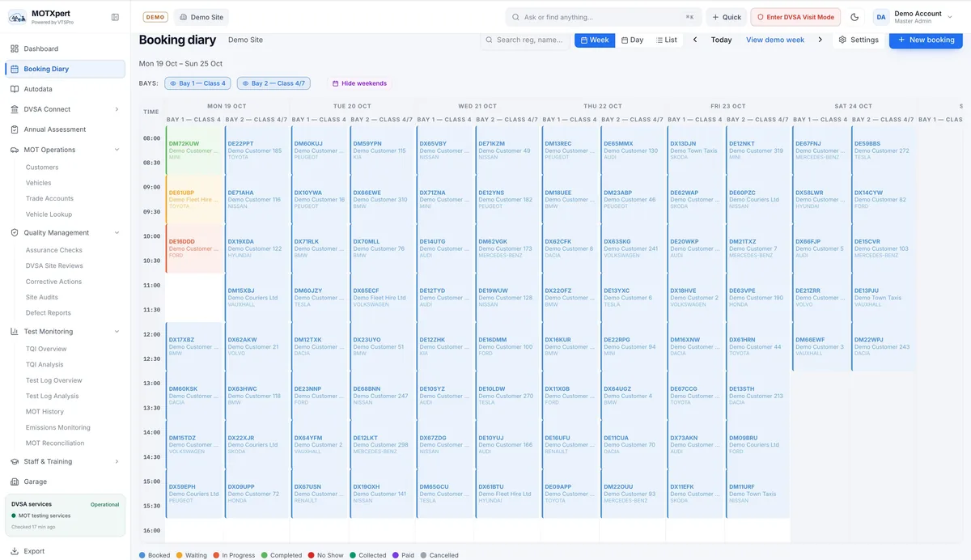
Task: Open Emissions Monitoring page
Action: (58, 427)
